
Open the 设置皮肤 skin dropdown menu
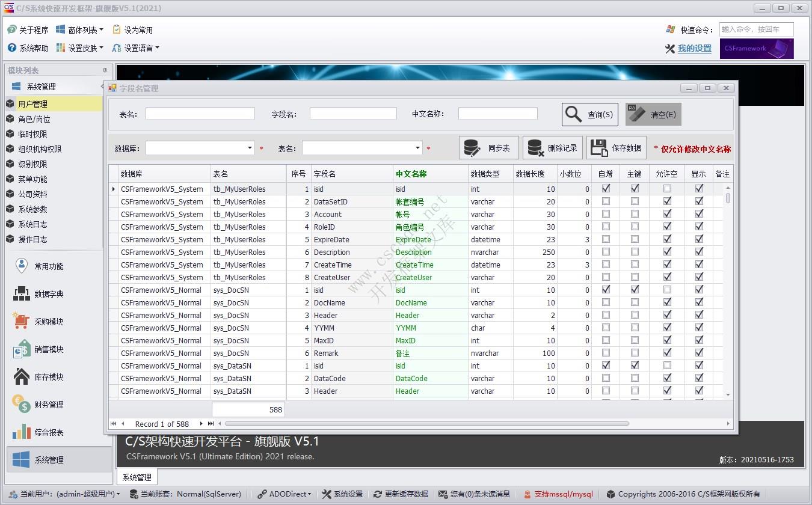pos(80,48)
